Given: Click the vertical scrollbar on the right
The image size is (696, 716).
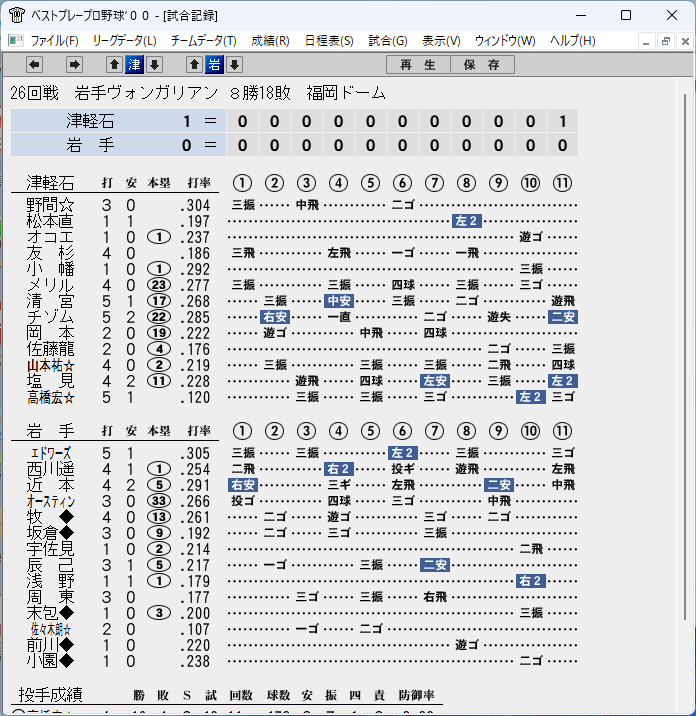Looking at the screenshot, I should pos(685,356).
